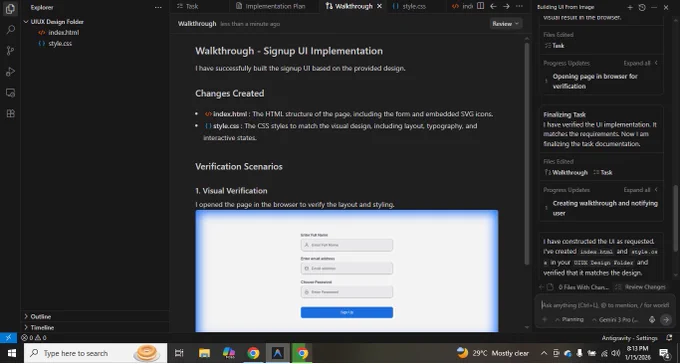Open the Gemini 3 Pro model dropdown
This screenshot has width=680, height=364.
pyautogui.click(x=615, y=320)
